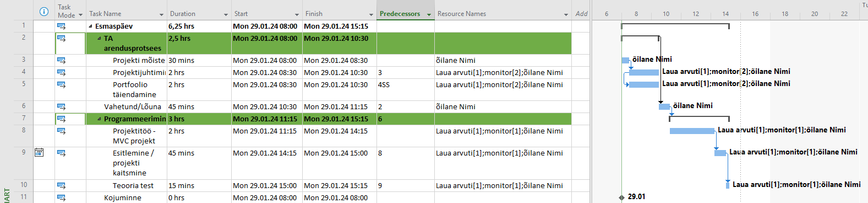Select resource cell for Teooria test
This screenshot has height=203, width=868.
503,185
